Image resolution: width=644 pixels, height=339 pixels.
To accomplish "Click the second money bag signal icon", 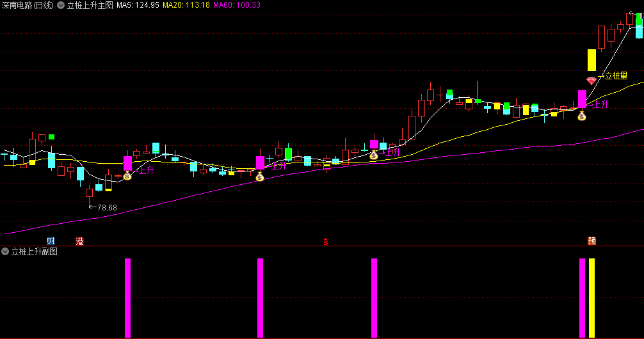I will (259, 177).
